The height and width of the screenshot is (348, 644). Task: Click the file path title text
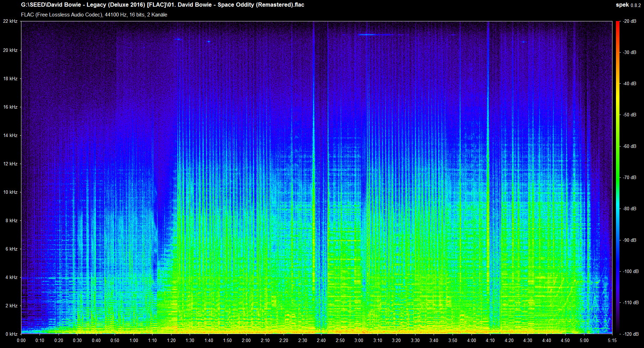[x=162, y=5]
